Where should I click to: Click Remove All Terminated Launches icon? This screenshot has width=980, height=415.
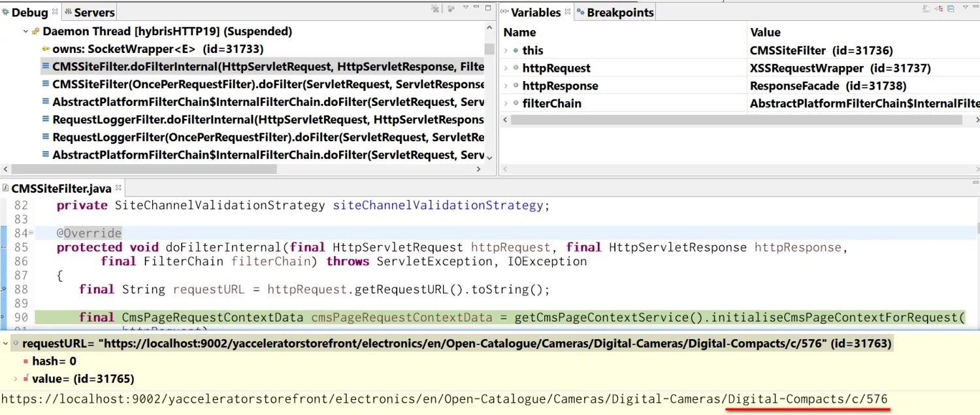pyautogui.click(x=435, y=8)
